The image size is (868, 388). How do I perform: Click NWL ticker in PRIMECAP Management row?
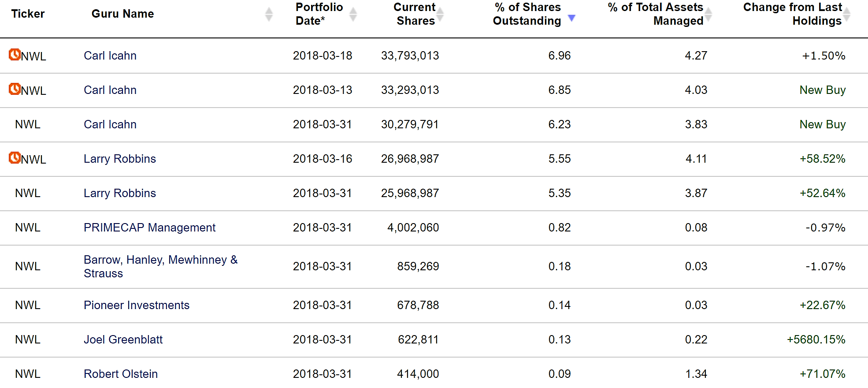(x=28, y=228)
